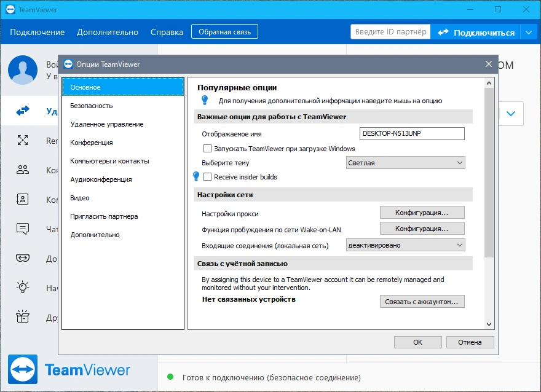The image size is (541, 392).
Task: Select the Безопасность options category
Action: pos(123,106)
